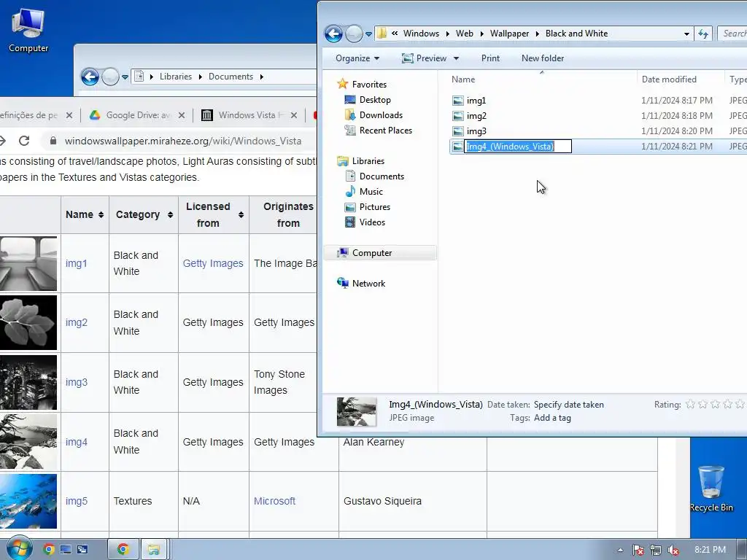This screenshot has width=747, height=560.
Task: Open img5 link in wiki table
Action: (x=76, y=501)
